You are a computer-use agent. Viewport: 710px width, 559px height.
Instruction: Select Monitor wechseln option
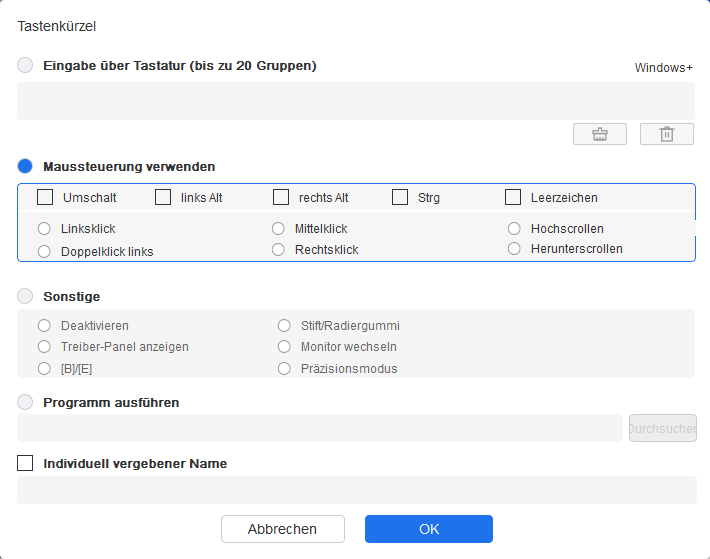point(284,347)
